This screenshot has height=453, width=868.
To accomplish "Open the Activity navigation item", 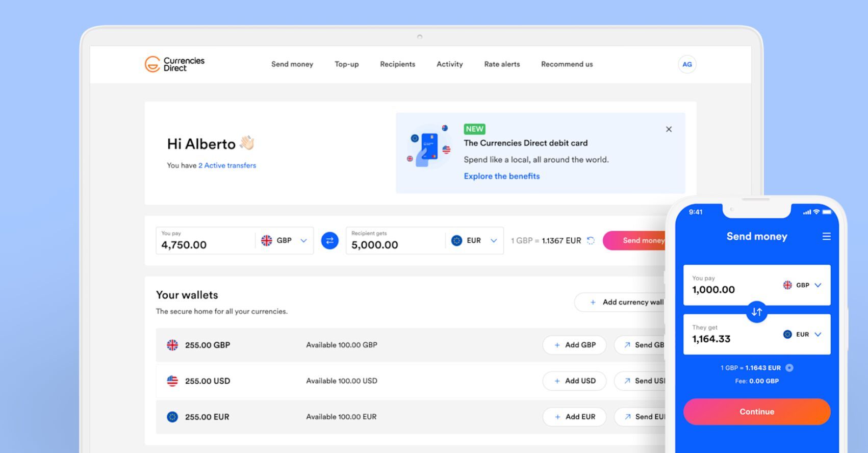I will tap(449, 64).
